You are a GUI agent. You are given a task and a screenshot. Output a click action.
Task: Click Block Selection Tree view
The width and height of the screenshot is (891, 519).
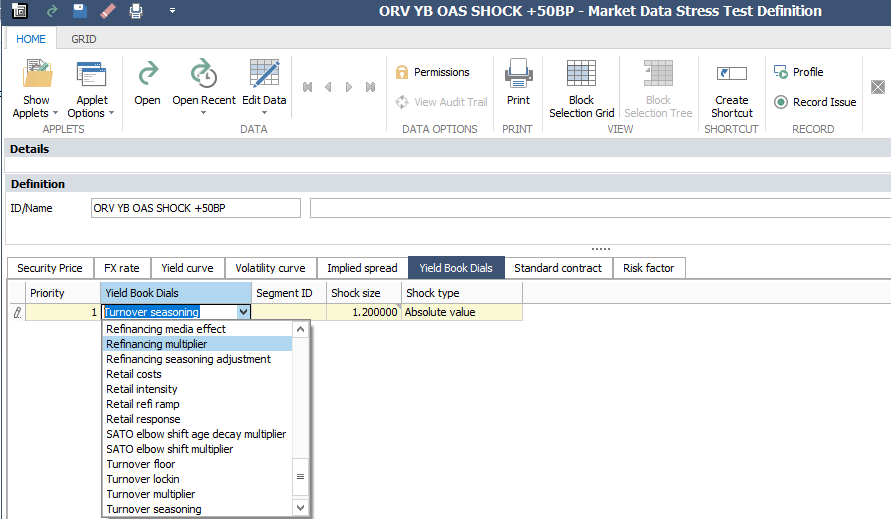tap(658, 89)
